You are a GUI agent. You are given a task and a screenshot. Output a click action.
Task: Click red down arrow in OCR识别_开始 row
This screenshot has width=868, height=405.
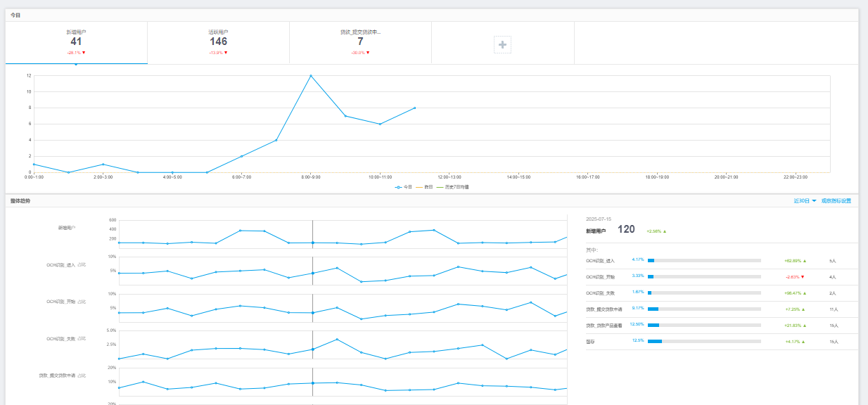tap(805, 277)
